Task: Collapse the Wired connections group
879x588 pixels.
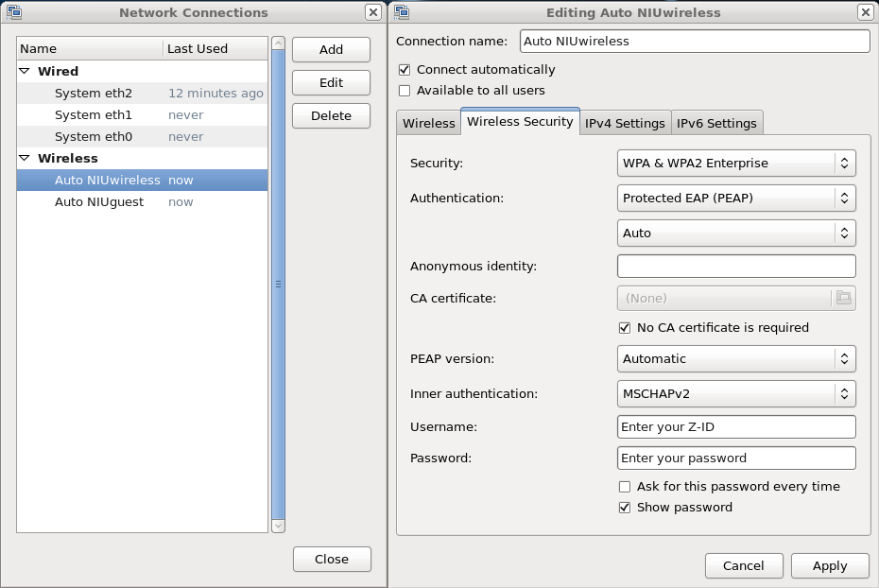Action: click(x=24, y=72)
